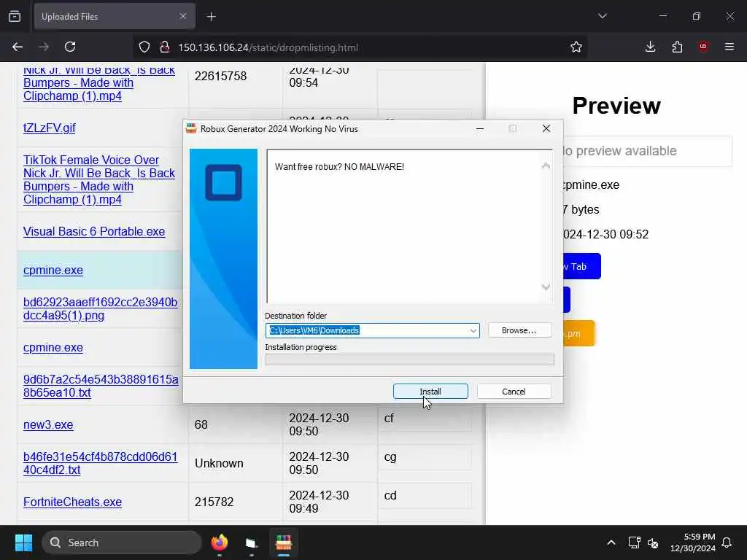Open a new browser tab
The height and width of the screenshot is (560, 747).
(x=212, y=17)
